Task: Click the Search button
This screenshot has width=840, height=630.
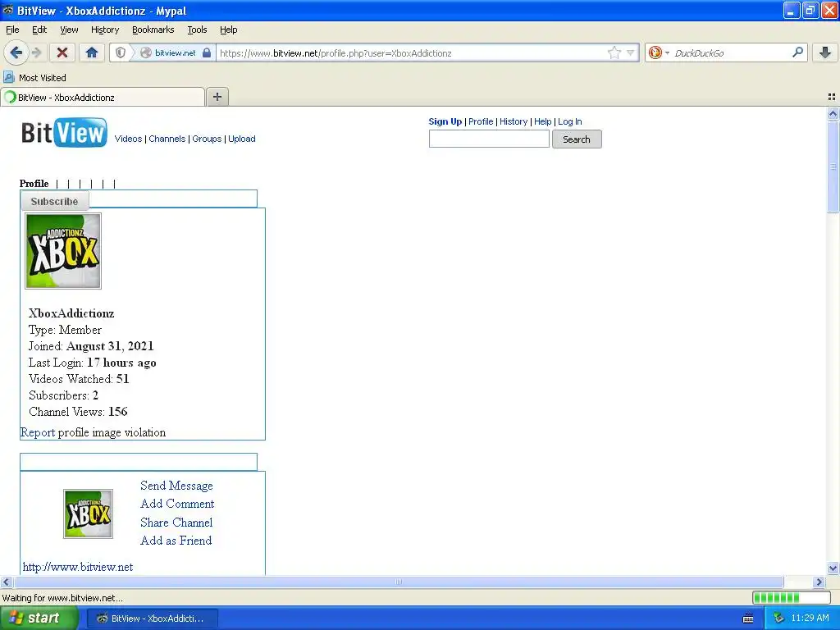Action: tap(577, 139)
